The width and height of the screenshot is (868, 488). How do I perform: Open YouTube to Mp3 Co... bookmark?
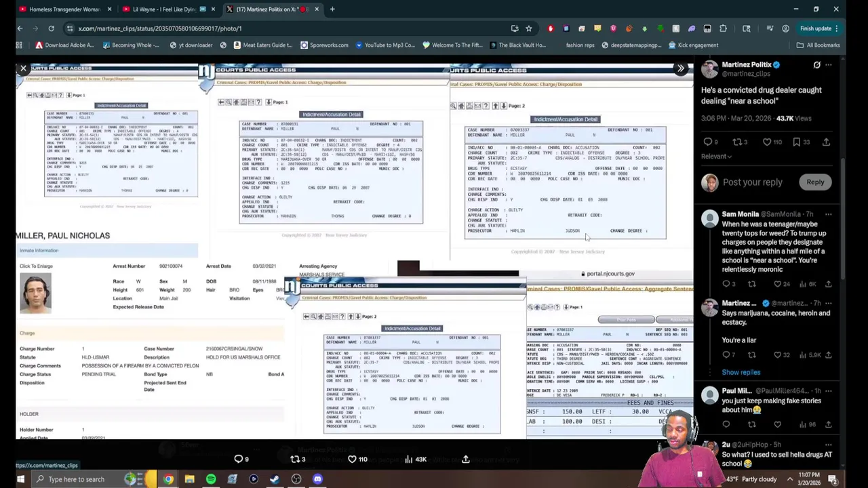coord(384,45)
